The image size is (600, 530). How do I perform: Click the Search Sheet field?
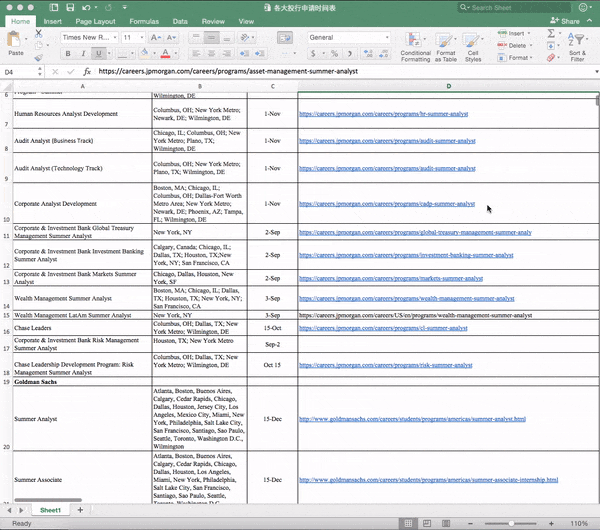515,8
